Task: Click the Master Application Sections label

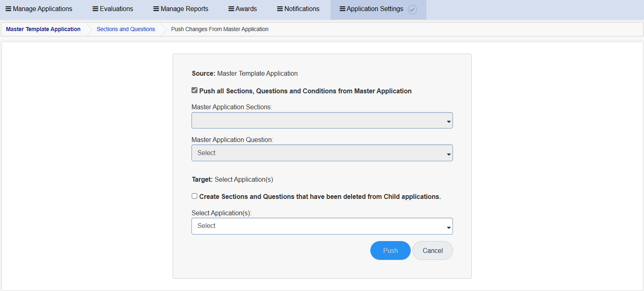Action: [232, 107]
